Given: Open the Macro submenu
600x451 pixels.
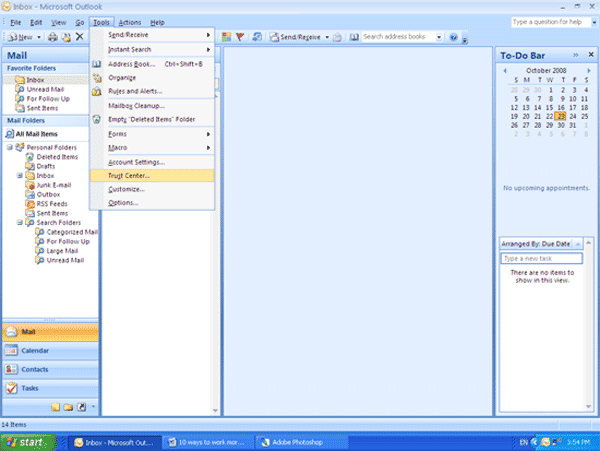Looking at the screenshot, I should (152, 147).
